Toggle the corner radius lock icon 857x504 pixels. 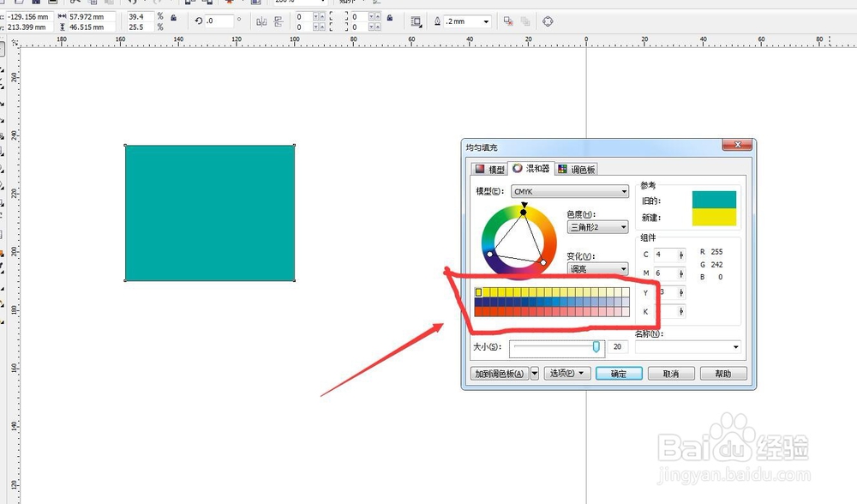[390, 17]
